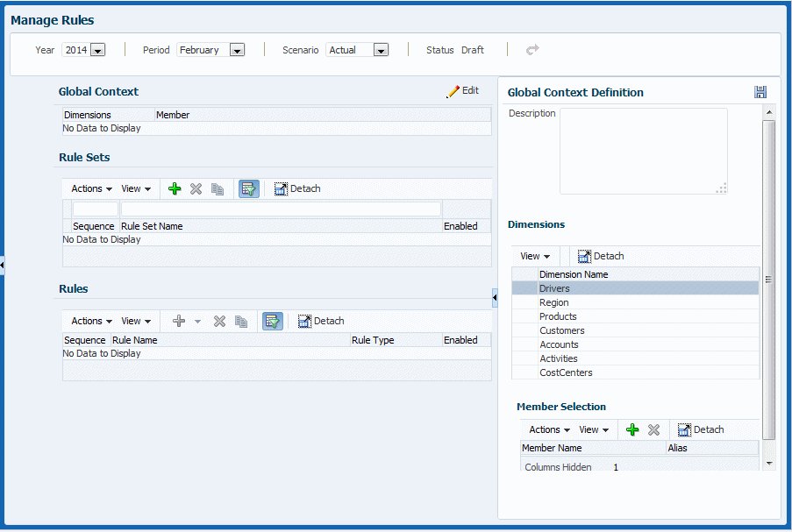Click the Detach icon in Rule Sets toolbar

click(x=281, y=188)
